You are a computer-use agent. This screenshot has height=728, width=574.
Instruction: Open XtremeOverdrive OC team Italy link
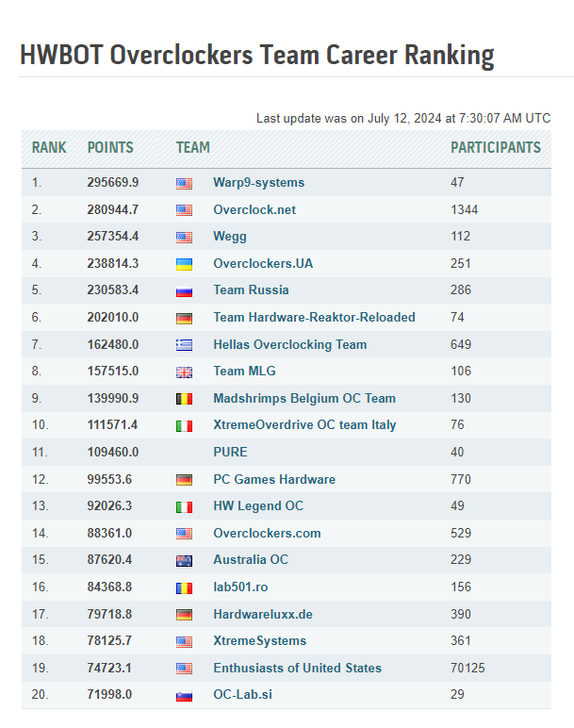[x=304, y=424]
